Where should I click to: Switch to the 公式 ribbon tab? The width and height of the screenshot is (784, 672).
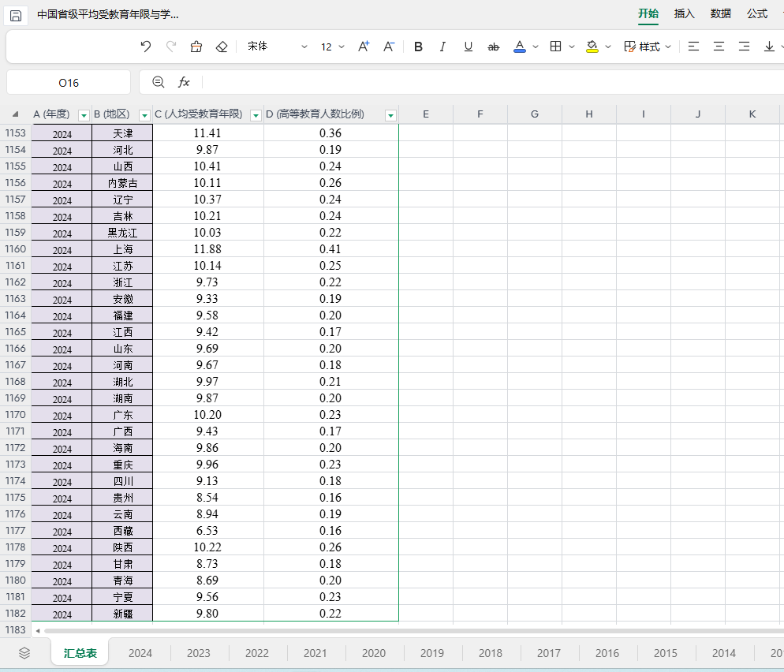tap(757, 14)
